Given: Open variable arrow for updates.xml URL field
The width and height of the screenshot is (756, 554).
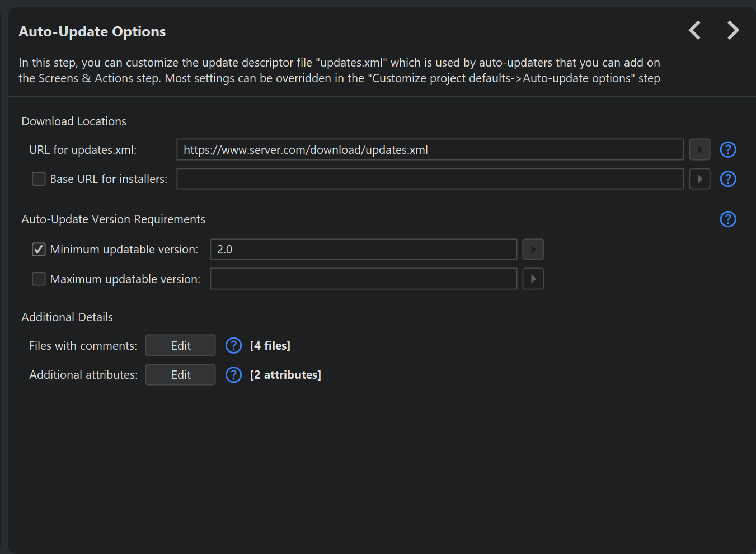Looking at the screenshot, I should pos(699,150).
